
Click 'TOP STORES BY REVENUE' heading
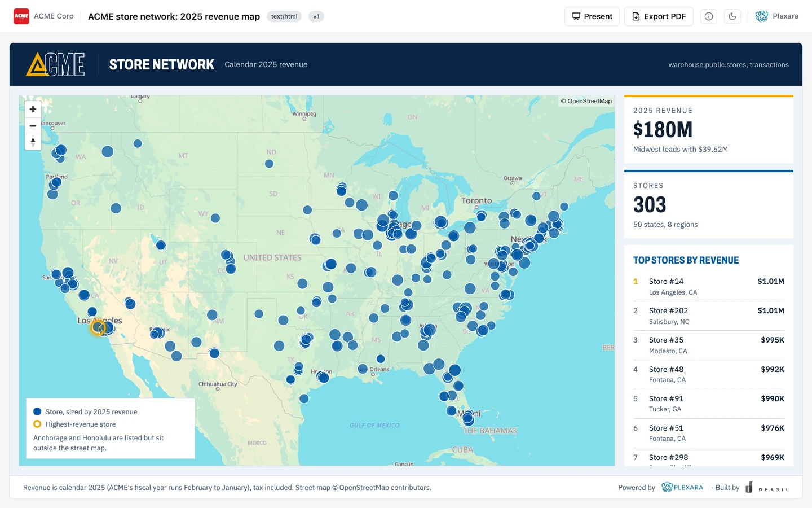(x=686, y=260)
